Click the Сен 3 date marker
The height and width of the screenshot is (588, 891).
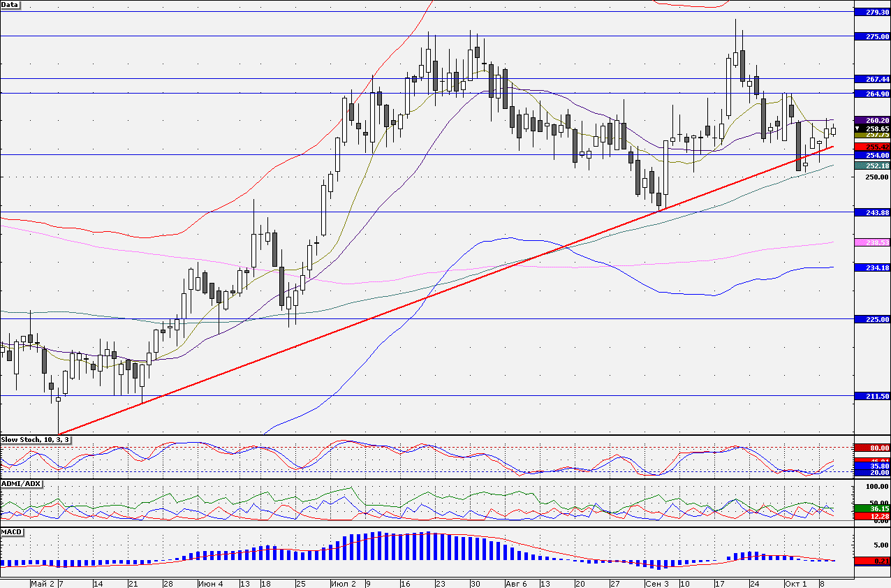coord(657,583)
